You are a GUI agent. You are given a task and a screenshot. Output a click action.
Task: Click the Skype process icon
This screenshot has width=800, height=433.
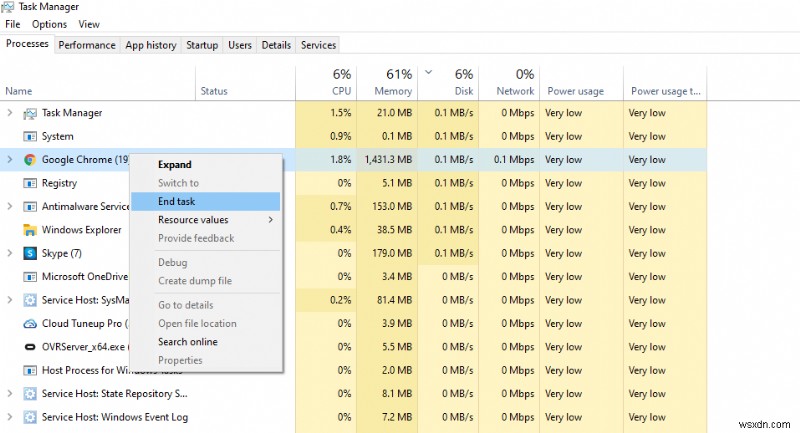coord(30,254)
